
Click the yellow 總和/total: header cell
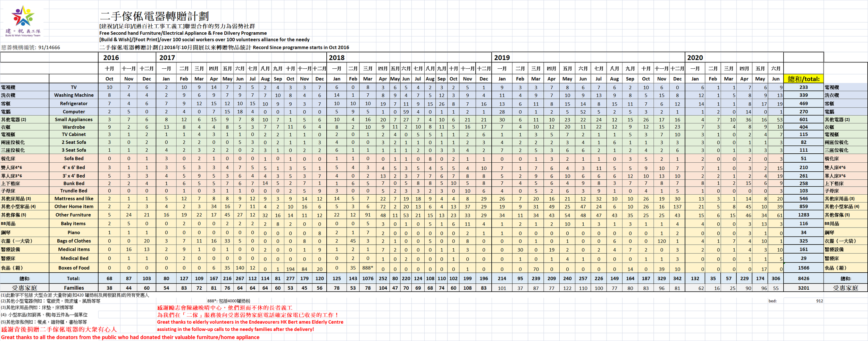pos(803,79)
